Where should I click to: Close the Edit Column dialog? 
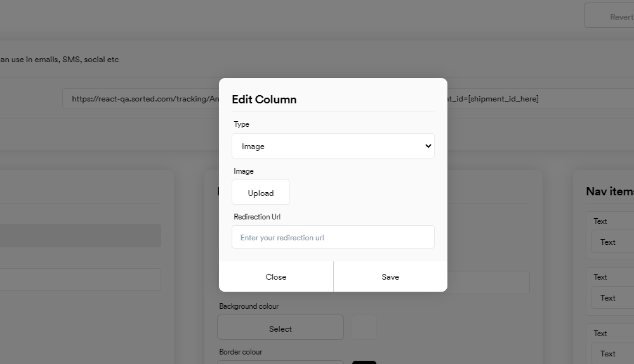(x=276, y=276)
